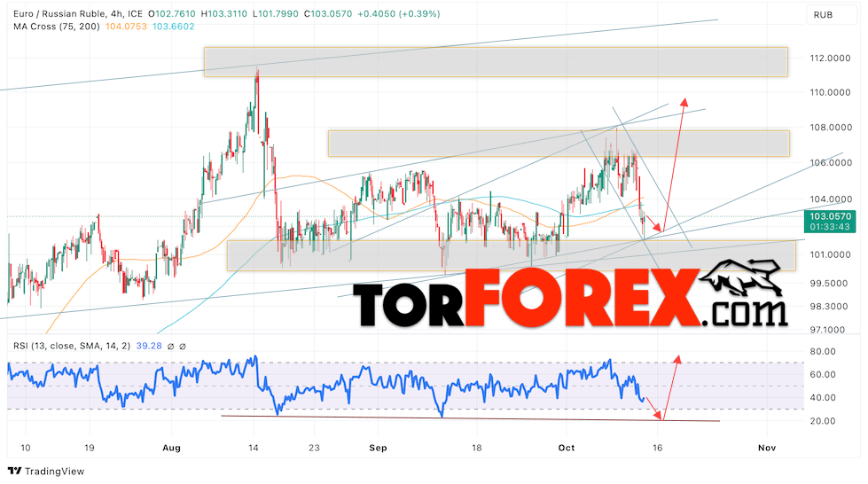Click the MA value 104.0753

tap(126, 26)
